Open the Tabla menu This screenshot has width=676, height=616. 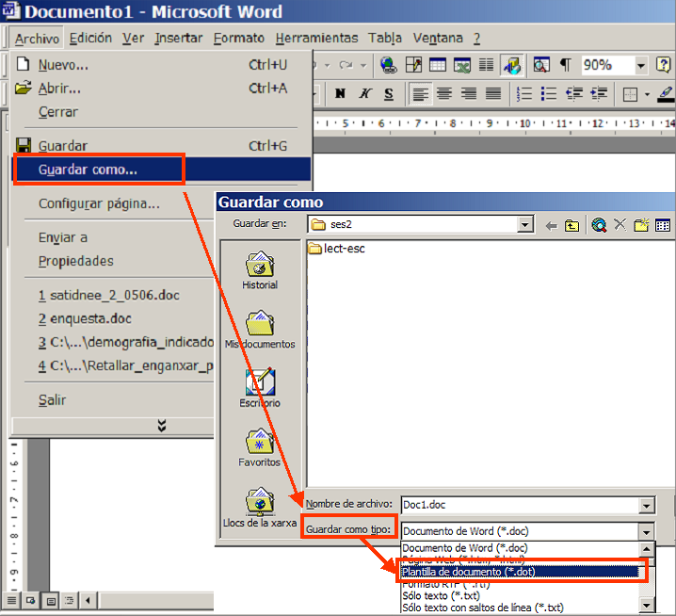coord(384,38)
